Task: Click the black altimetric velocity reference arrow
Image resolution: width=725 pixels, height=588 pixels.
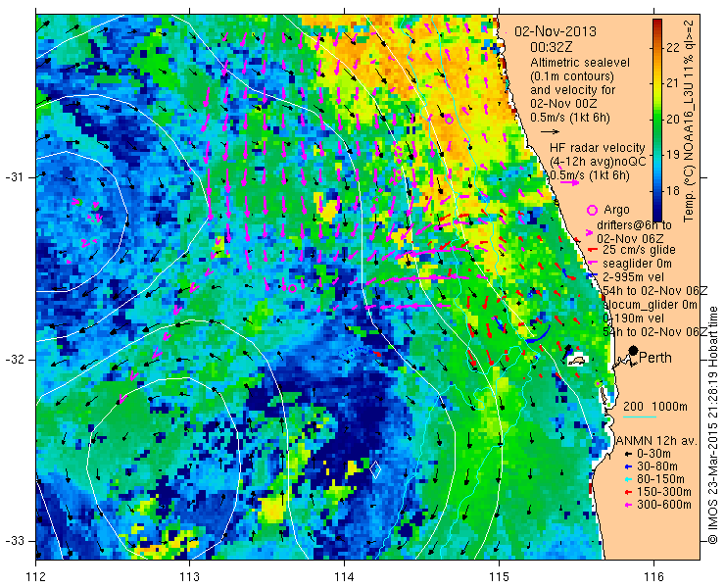Action: [x=551, y=132]
